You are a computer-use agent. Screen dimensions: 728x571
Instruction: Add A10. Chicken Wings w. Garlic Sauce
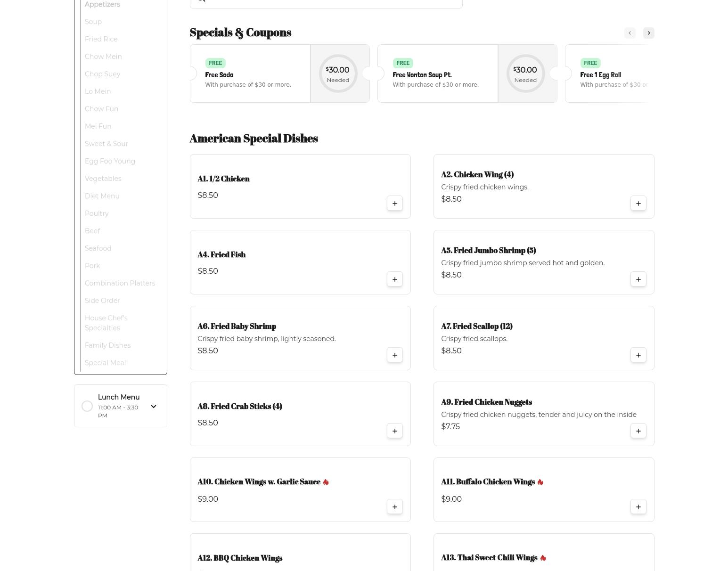[395, 507]
